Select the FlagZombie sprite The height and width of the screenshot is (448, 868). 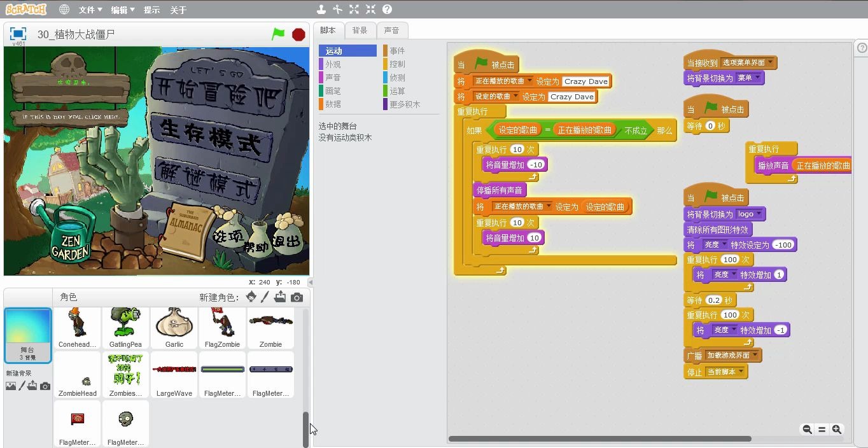[x=222, y=327]
